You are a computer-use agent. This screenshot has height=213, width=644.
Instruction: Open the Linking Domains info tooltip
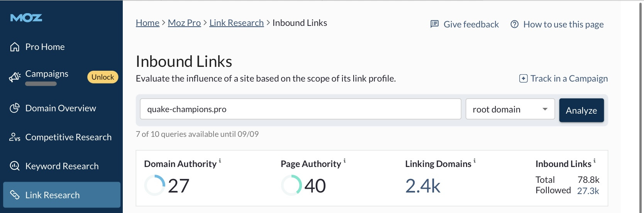click(475, 160)
